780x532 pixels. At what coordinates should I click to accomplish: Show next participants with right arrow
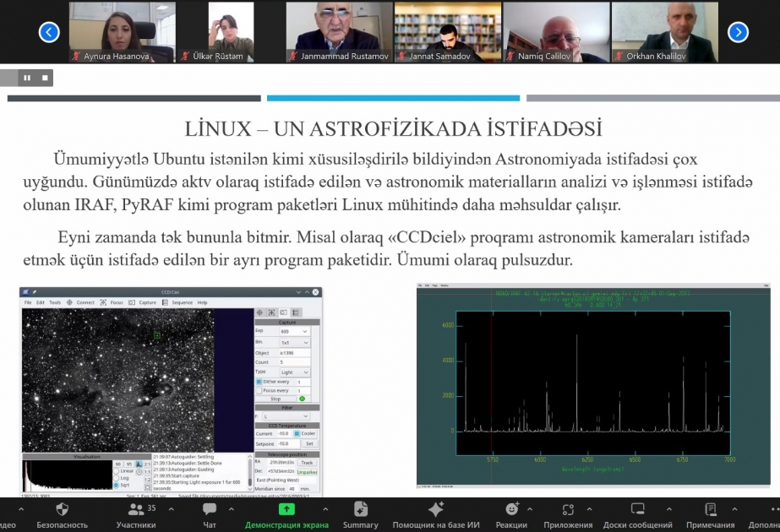pyautogui.click(x=738, y=32)
